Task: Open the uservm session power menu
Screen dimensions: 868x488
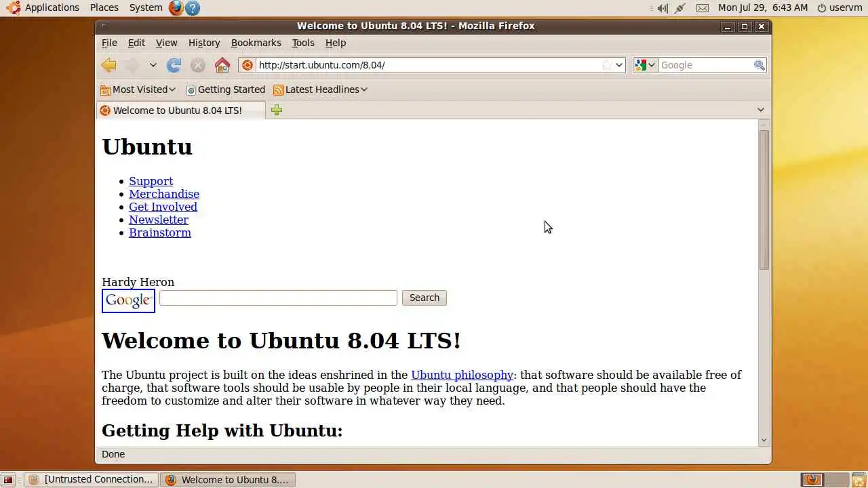Action: pyautogui.click(x=840, y=7)
